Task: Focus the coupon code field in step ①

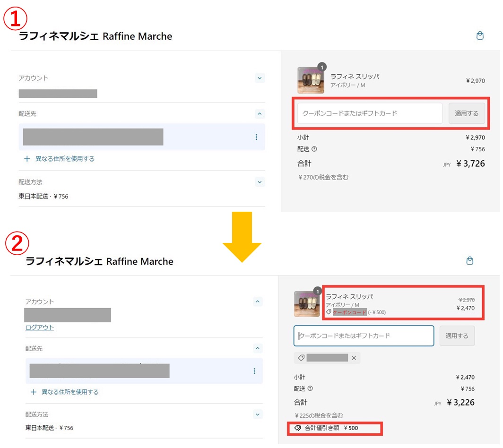Action: pyautogui.click(x=370, y=113)
